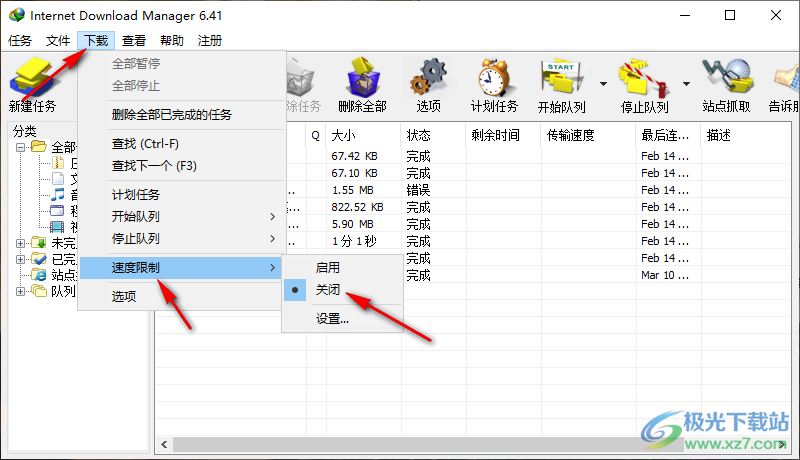Select the 全部 folder icon in tree
Image resolution: width=800 pixels, height=460 pixels.
click(38, 147)
